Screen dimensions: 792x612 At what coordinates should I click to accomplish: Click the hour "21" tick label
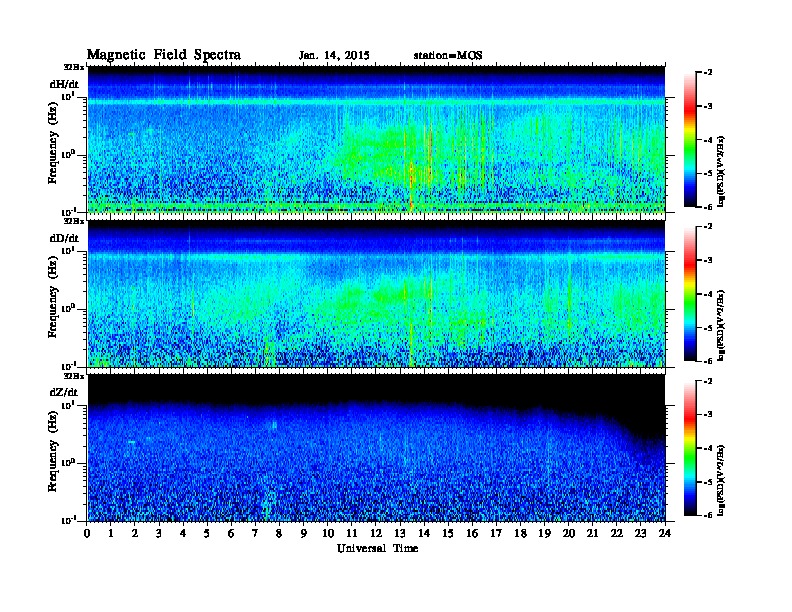click(x=592, y=533)
